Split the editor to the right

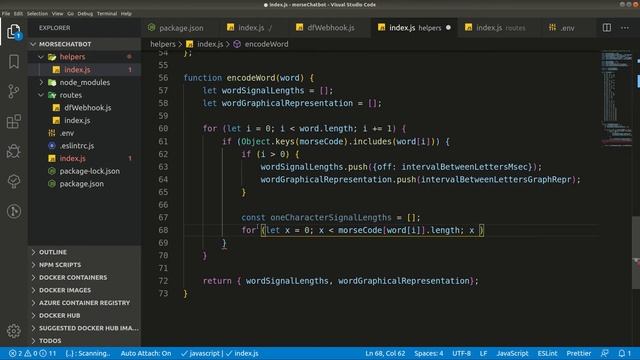607,28
